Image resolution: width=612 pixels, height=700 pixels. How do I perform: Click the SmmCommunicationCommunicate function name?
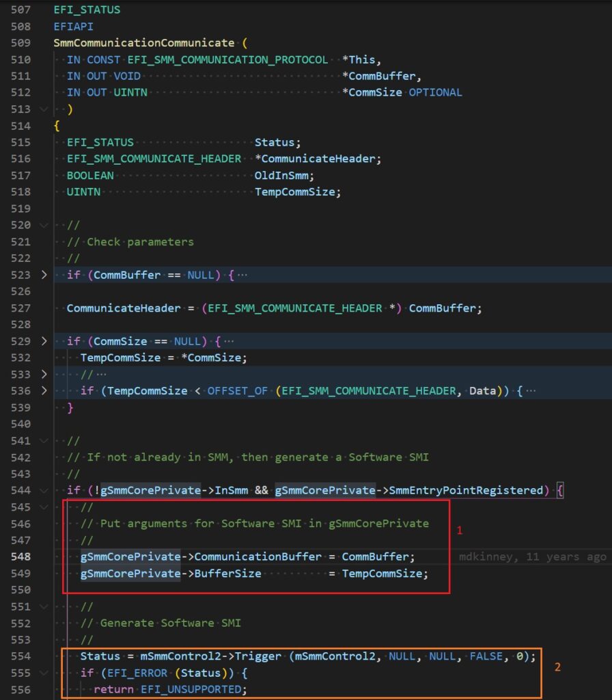tap(143, 42)
